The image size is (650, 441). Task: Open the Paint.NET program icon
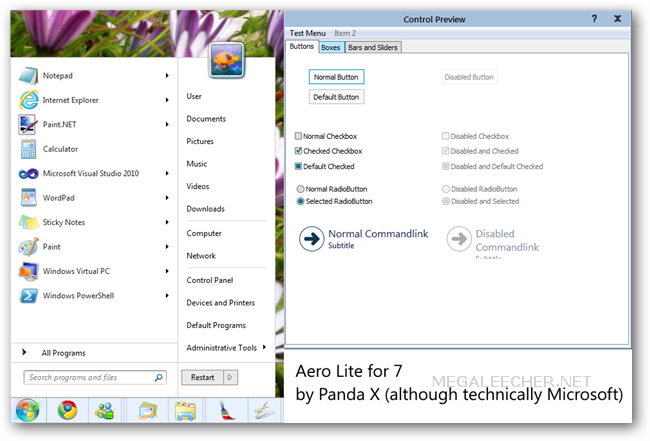click(28, 124)
